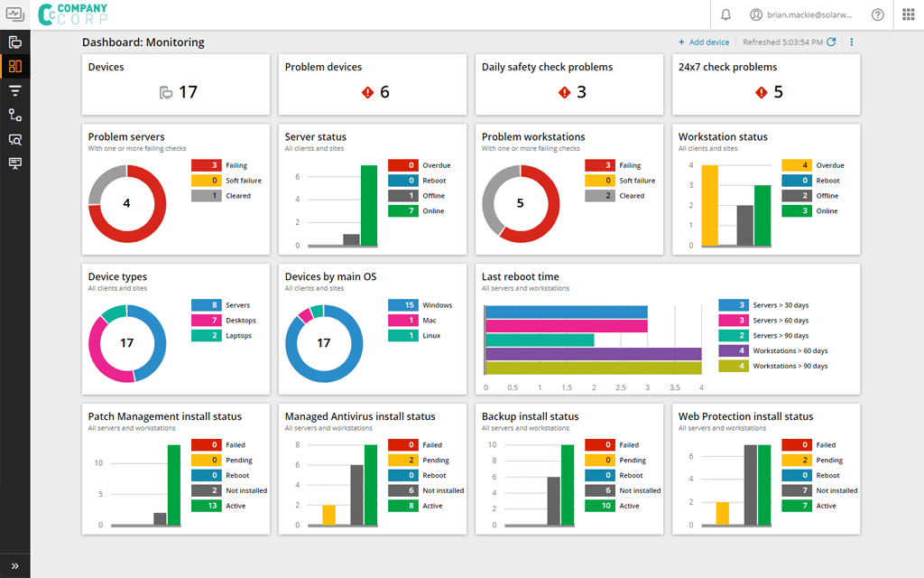Click the monitor presentation icon in sidebar

click(15, 163)
